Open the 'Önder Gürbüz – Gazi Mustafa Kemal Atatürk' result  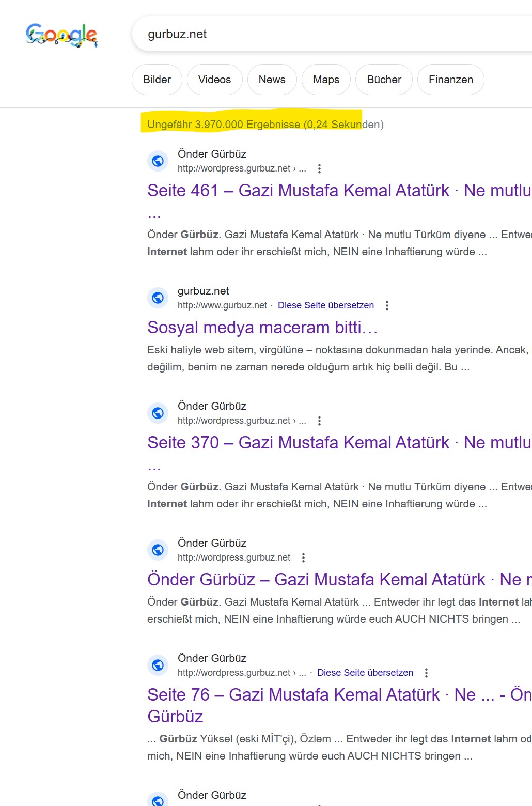(x=339, y=579)
